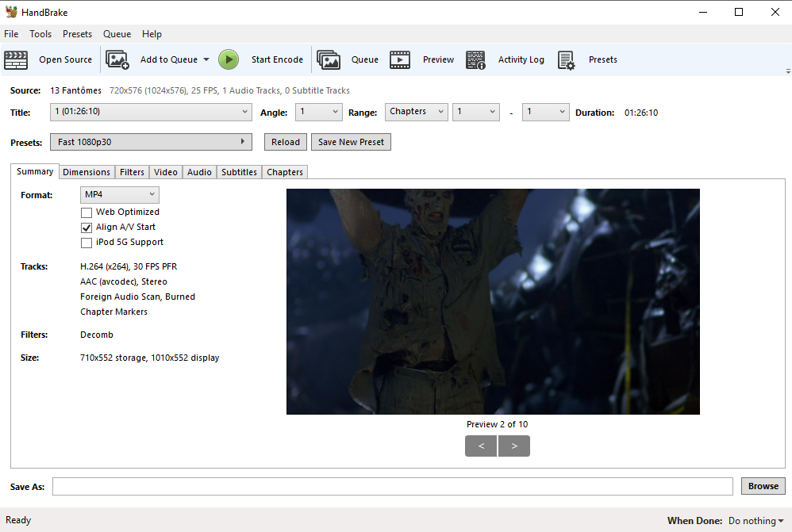Click the Preview toolbar label

pos(438,59)
